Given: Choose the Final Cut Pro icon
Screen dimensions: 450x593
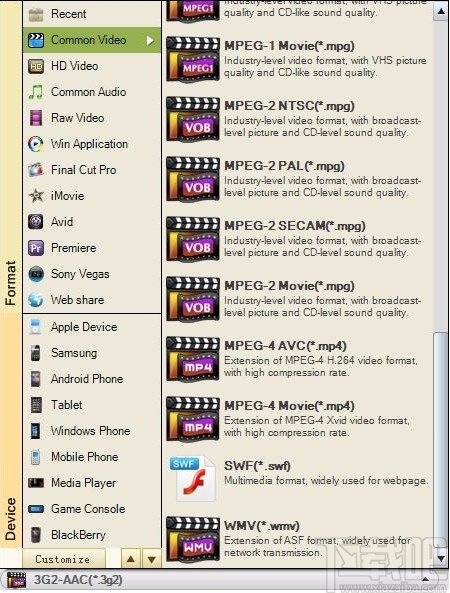Looking at the screenshot, I should pyautogui.click(x=36, y=170).
